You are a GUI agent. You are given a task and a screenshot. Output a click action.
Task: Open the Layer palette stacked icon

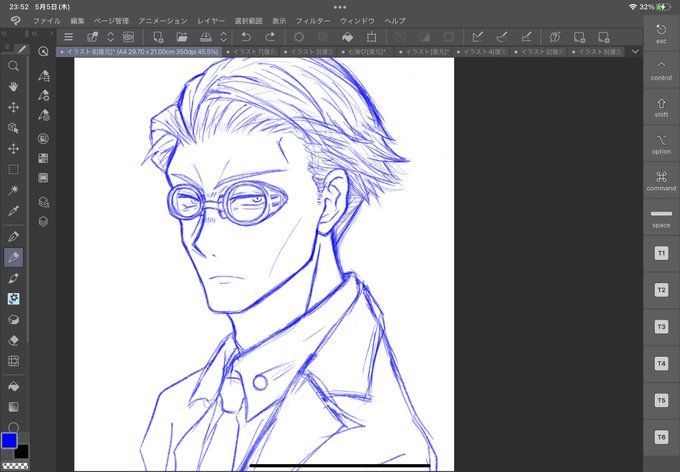point(43,222)
